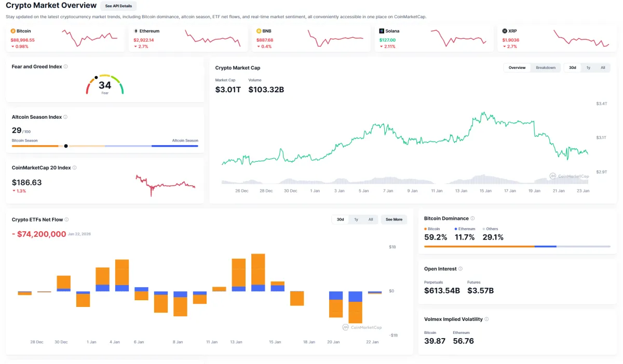Viewport: 623px width, 364px height.
Task: Click See More on Crypto ETFs Net Flow
Action: (x=394, y=219)
